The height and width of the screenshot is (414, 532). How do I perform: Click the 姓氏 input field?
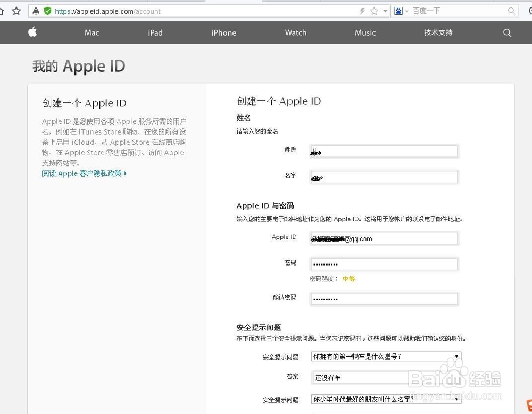[384, 151]
